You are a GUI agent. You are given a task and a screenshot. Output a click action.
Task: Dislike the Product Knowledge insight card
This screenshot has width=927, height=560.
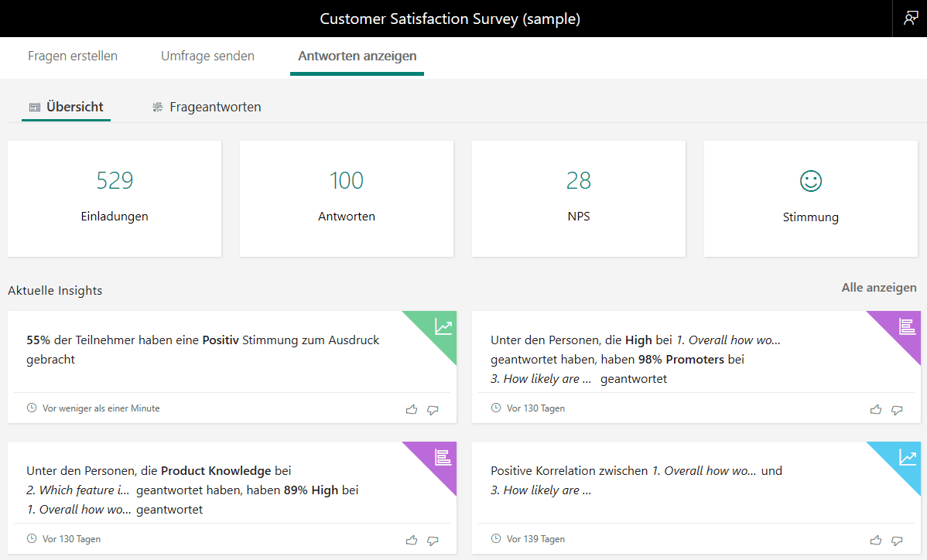(433, 540)
